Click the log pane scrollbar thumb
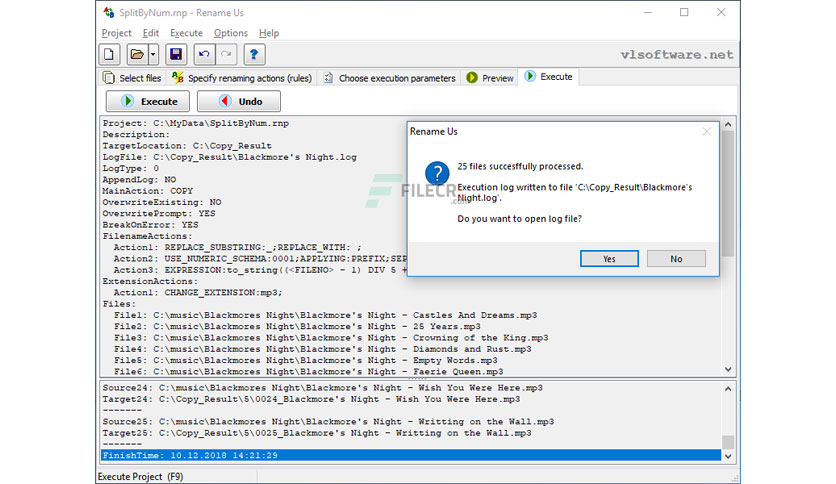 click(x=728, y=442)
